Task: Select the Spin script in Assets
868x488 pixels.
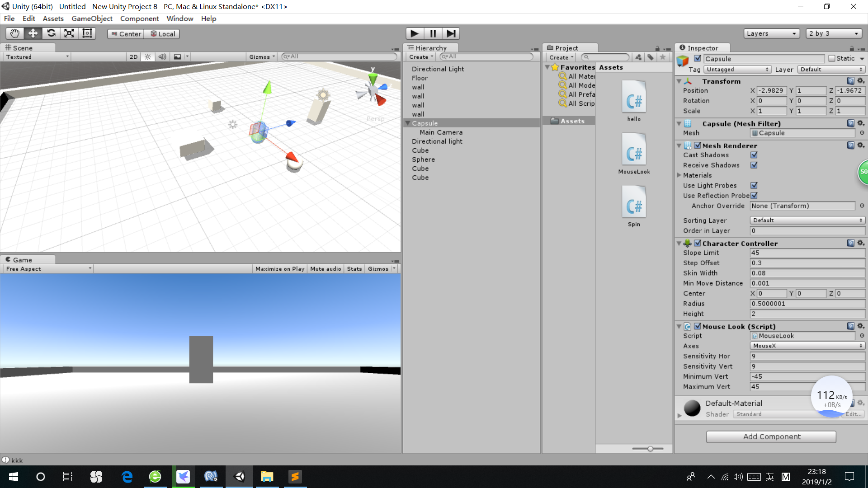Action: (x=634, y=202)
